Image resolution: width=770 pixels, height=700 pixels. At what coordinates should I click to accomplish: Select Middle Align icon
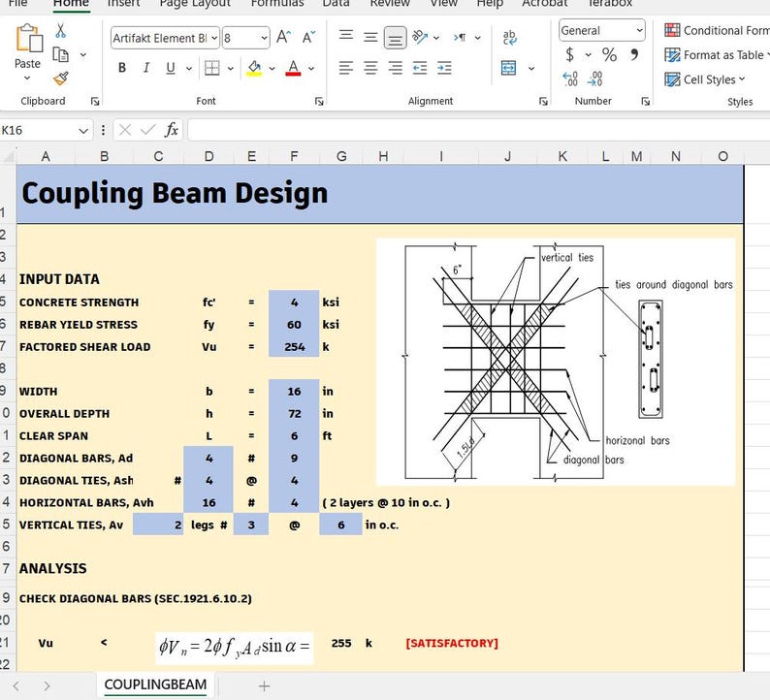[370, 37]
